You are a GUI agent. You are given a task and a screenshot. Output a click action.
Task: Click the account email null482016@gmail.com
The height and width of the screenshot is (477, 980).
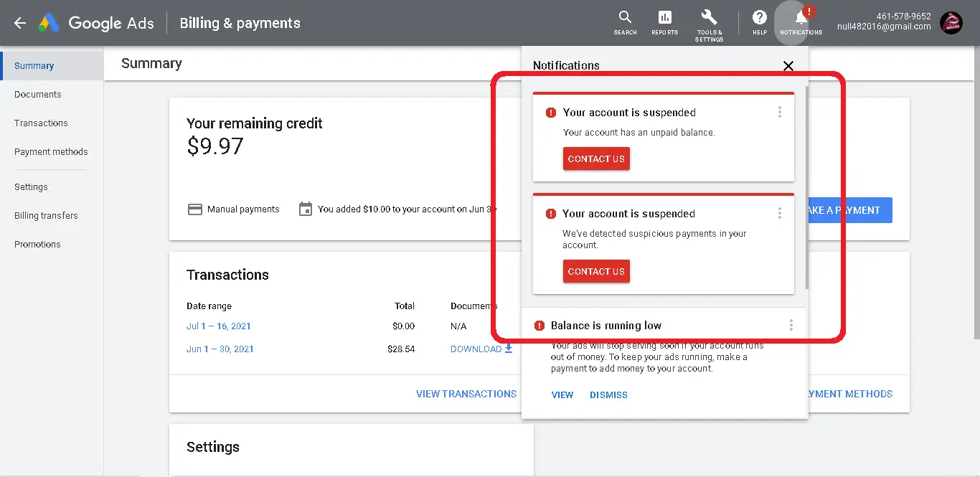884,27
